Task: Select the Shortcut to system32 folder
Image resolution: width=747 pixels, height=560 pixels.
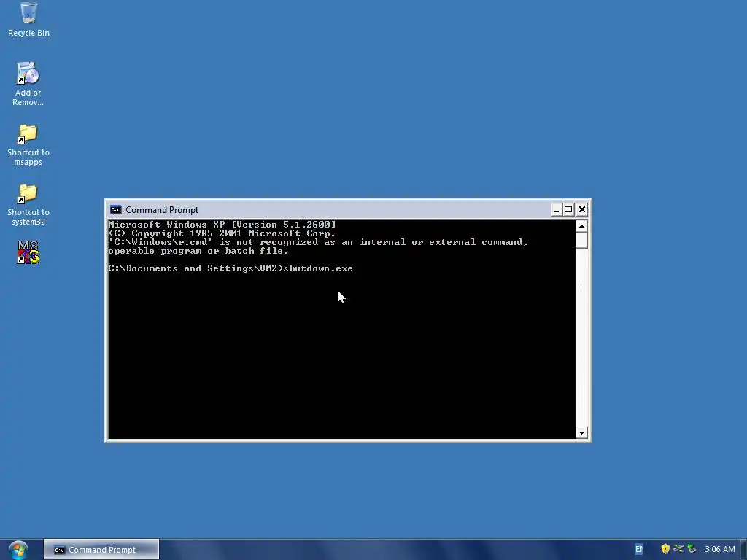Action: pyautogui.click(x=28, y=205)
